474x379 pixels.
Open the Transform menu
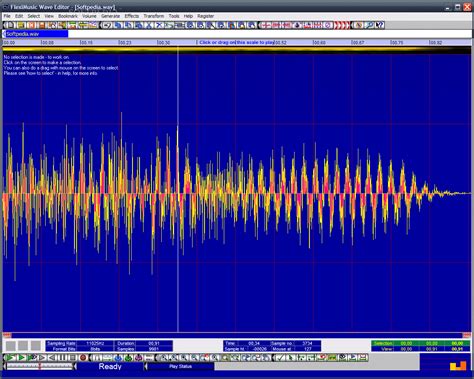click(x=154, y=16)
